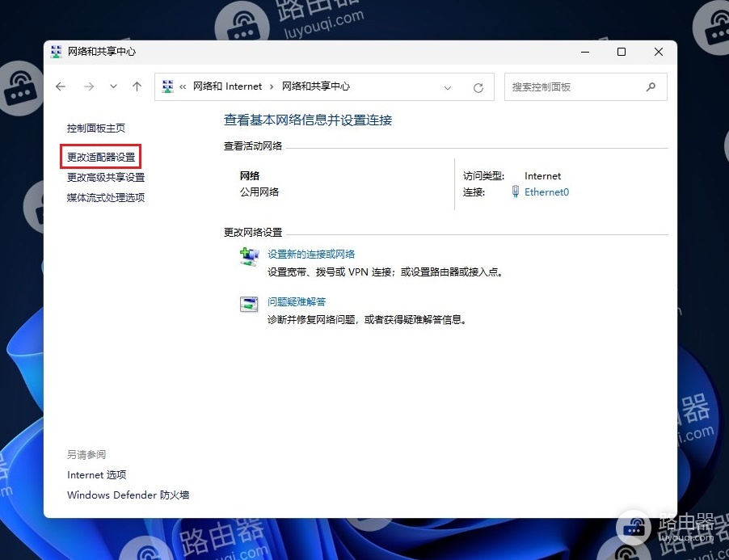This screenshot has width=729, height=560.
Task: Click the address bar network icon
Action: (x=167, y=86)
